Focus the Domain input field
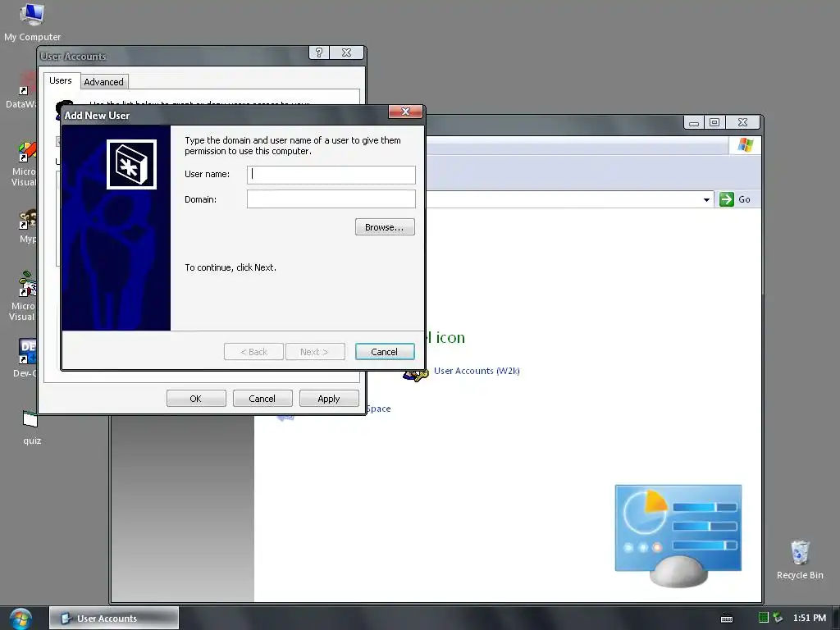Screen dimensions: 840x630 (331, 199)
